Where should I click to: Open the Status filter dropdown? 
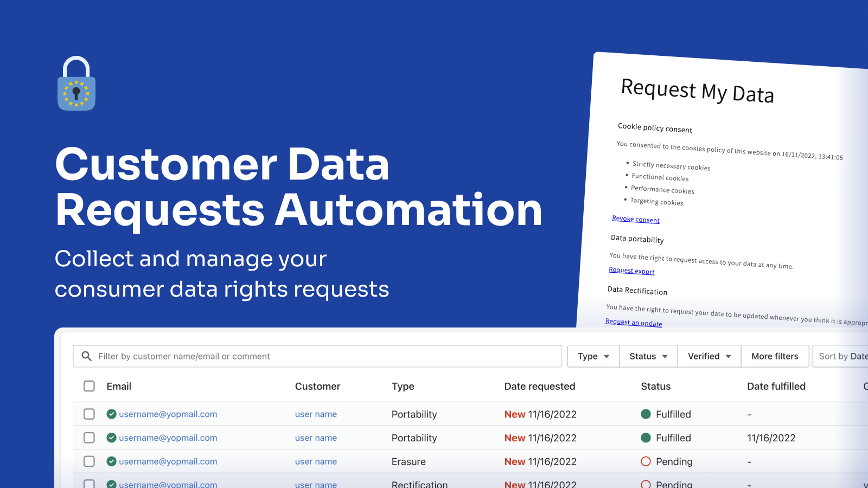coord(648,356)
